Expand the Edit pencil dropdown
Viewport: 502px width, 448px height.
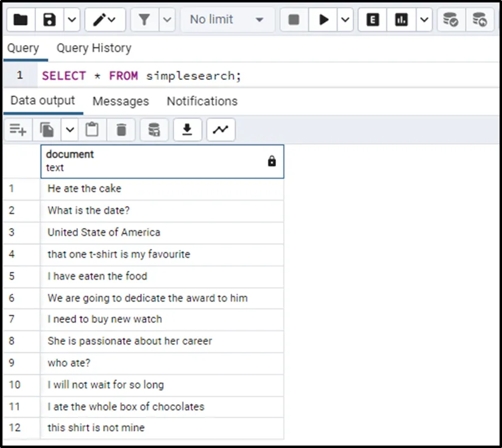point(105,20)
